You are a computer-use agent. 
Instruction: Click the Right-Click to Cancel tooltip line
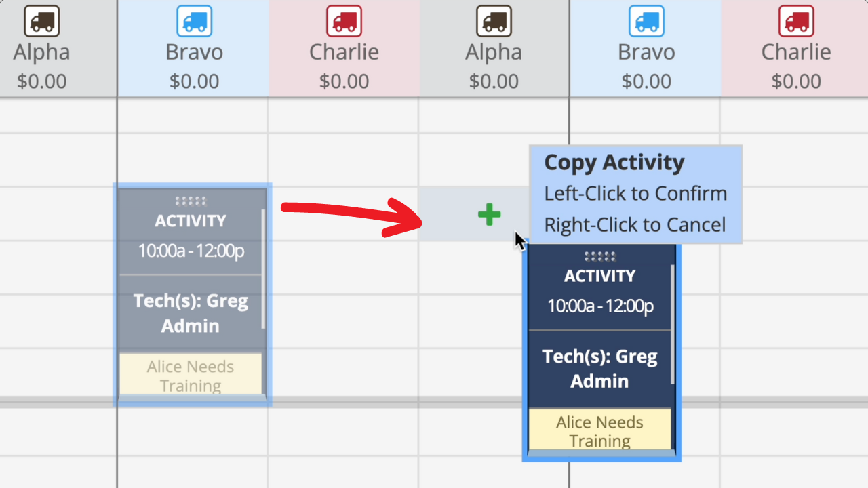click(635, 225)
